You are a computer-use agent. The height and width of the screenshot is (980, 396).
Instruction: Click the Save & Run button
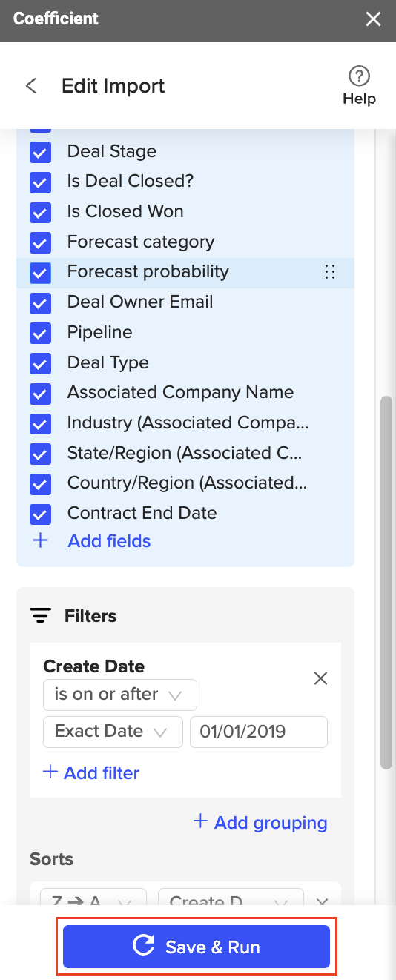coord(197,947)
